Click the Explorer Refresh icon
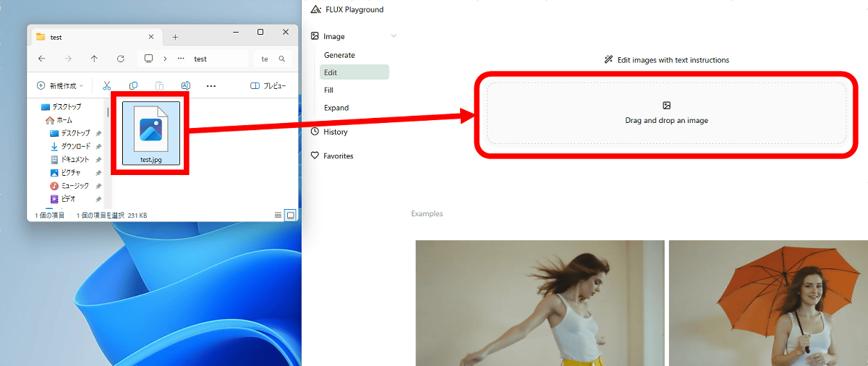 coord(121,59)
